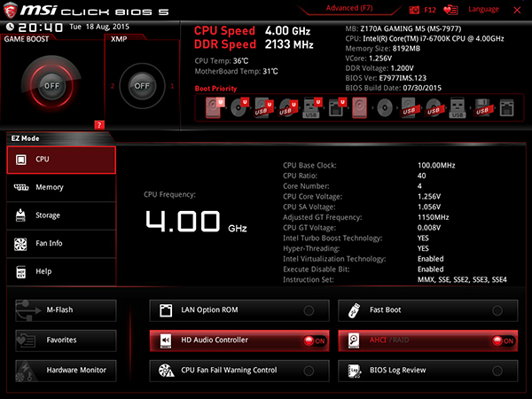Select the UEFI USB key boot icon
Image resolution: width=532 pixels, height=399 pixels.
[312, 107]
